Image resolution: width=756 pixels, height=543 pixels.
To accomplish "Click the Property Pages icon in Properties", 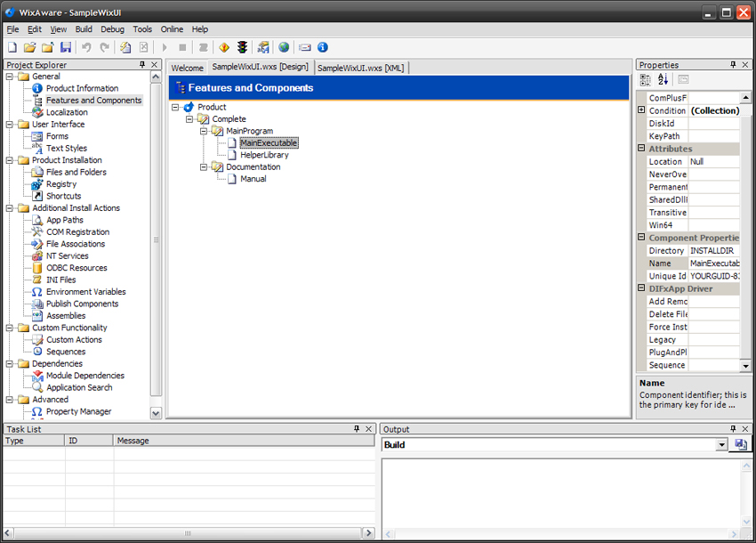I will coord(683,79).
